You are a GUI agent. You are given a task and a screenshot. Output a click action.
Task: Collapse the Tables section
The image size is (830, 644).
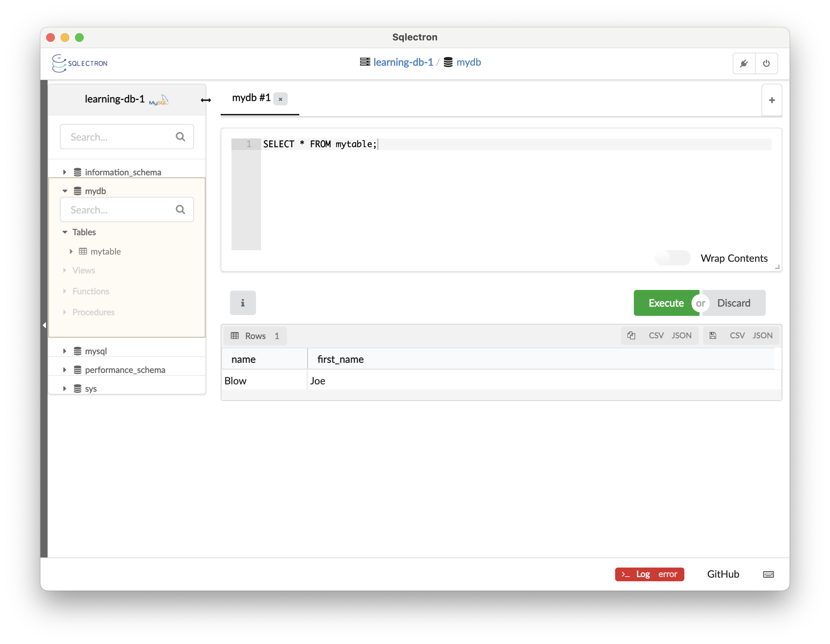(65, 232)
